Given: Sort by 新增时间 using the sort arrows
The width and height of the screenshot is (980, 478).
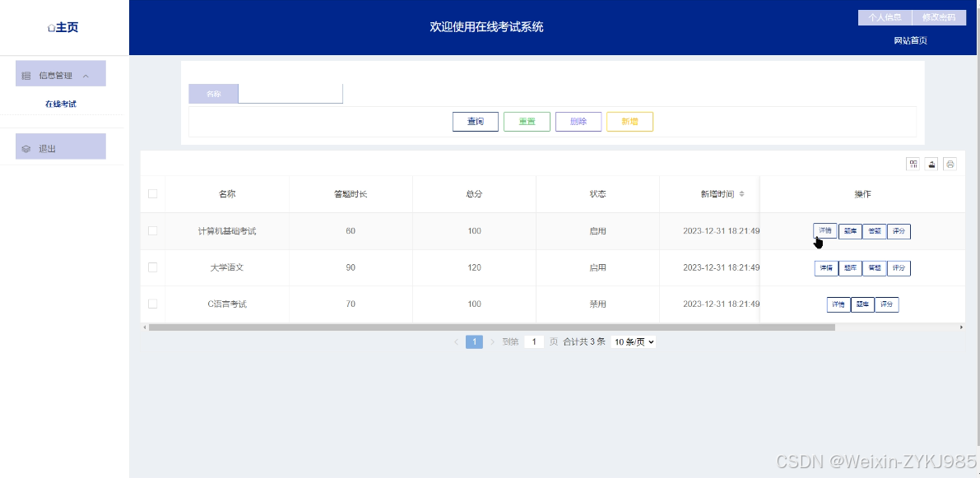Looking at the screenshot, I should coord(742,194).
